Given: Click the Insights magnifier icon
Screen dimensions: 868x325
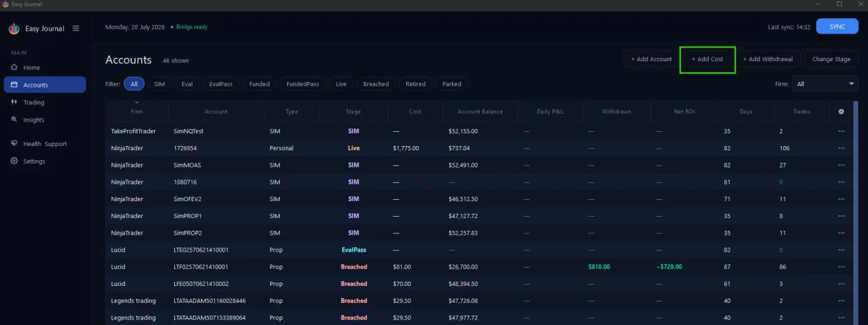Looking at the screenshot, I should click(14, 120).
